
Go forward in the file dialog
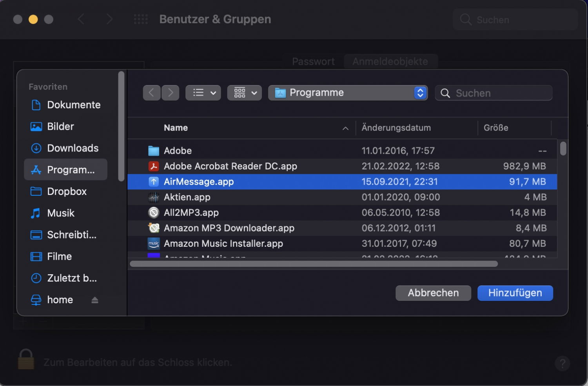point(171,93)
